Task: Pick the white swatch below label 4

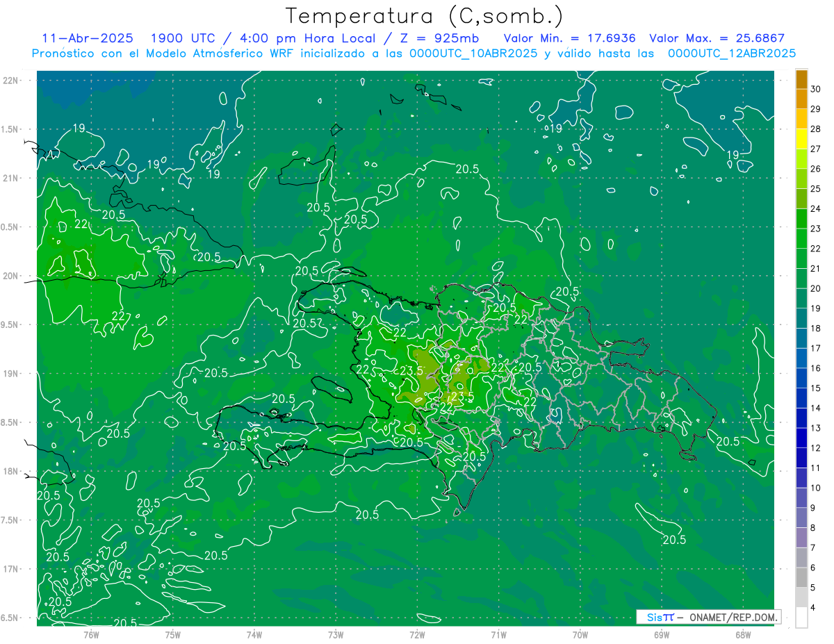Action: (802, 618)
